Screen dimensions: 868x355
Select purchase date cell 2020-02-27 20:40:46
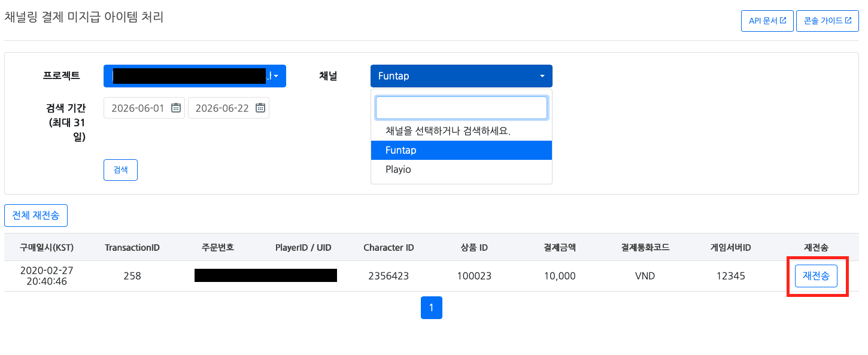[47, 276]
